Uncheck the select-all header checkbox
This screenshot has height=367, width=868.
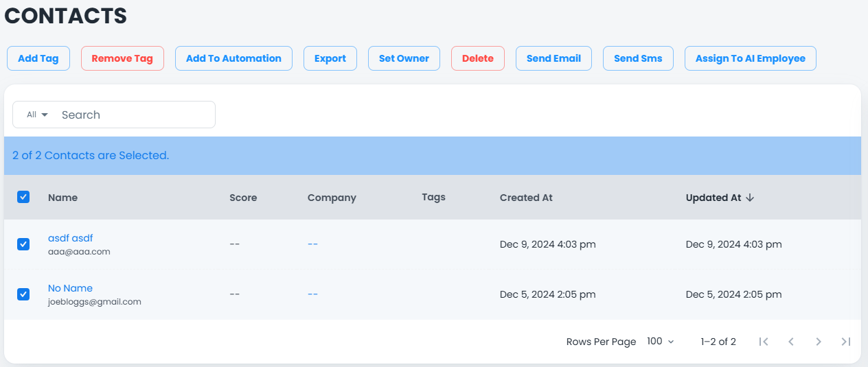pyautogui.click(x=23, y=197)
